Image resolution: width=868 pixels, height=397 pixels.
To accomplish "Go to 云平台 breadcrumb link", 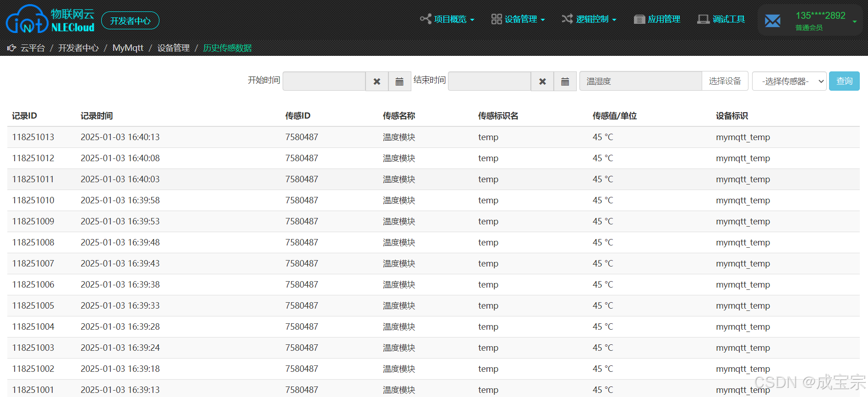I will pos(33,48).
